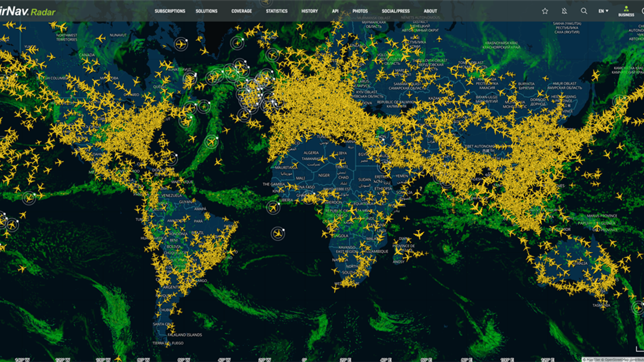Open the Subscriptions menu
The width and height of the screenshot is (644, 362).
point(170,11)
